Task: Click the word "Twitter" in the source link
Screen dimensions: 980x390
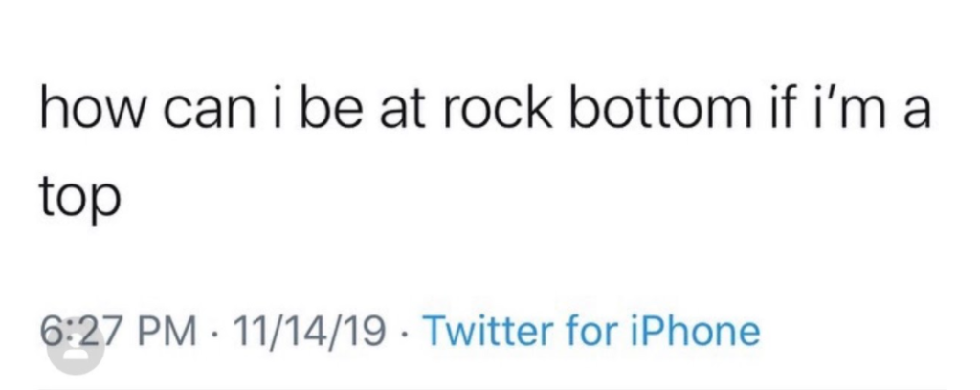Action: 490,331
